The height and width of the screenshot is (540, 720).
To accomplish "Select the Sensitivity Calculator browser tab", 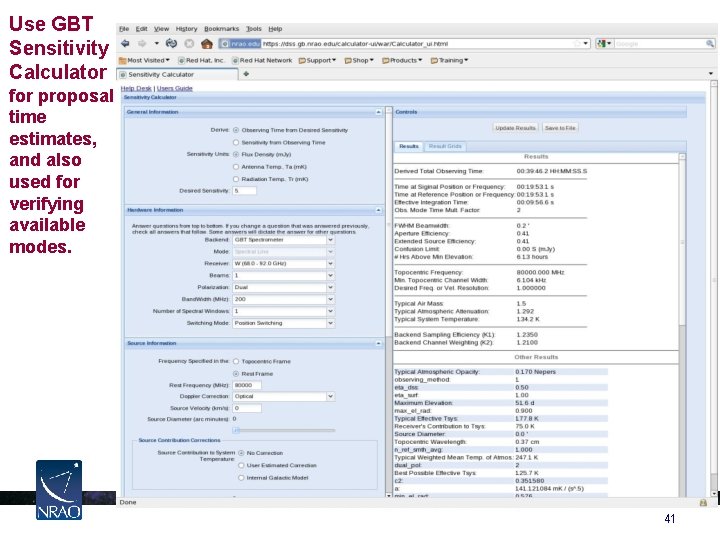I will 177,74.
